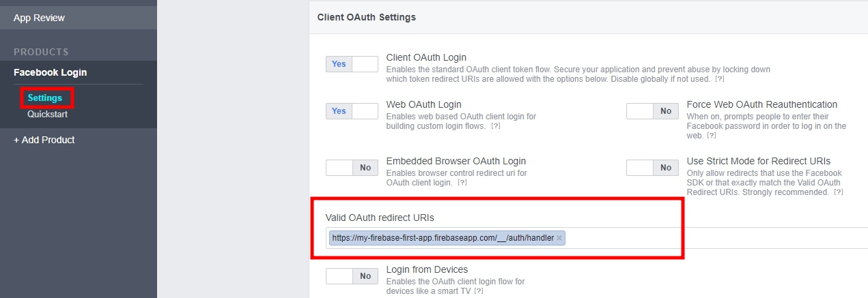Click + Add Product

coord(44,140)
